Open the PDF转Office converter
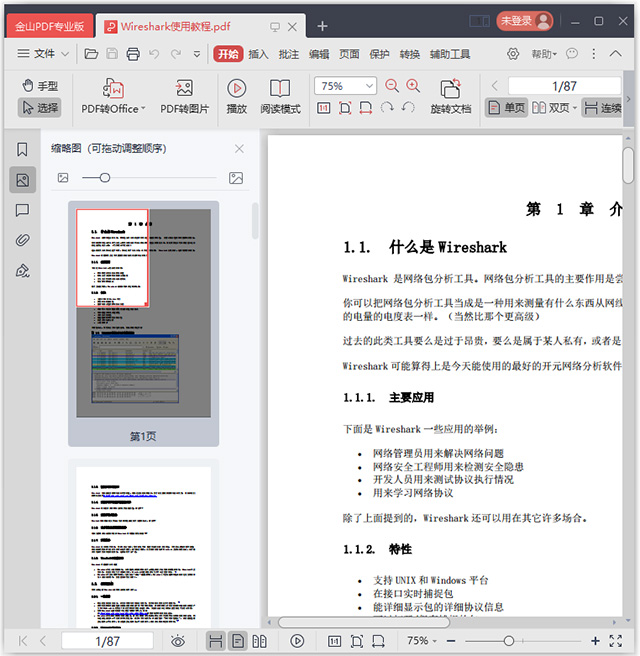 click(113, 96)
